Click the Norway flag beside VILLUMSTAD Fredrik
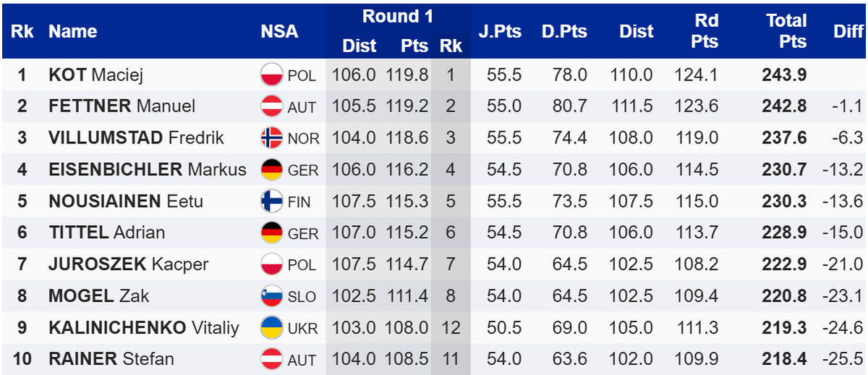Image resolution: width=868 pixels, height=375 pixels. tap(271, 138)
